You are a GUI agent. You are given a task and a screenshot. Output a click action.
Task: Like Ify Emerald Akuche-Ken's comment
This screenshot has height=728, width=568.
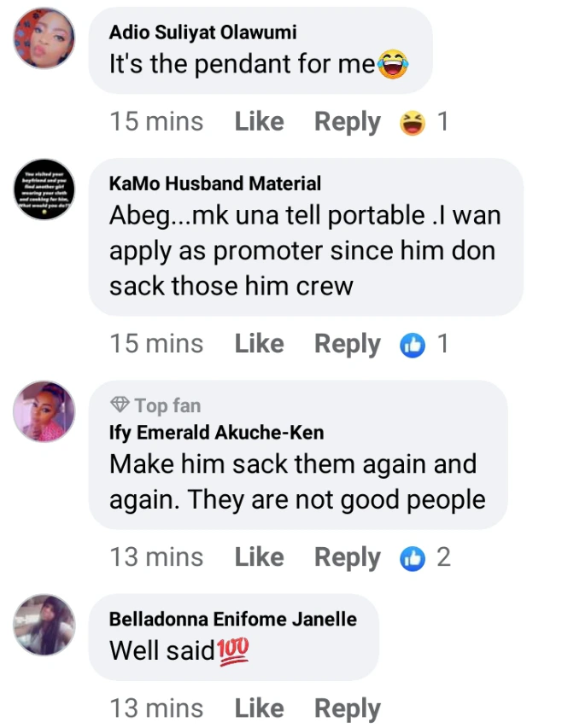[x=259, y=557]
